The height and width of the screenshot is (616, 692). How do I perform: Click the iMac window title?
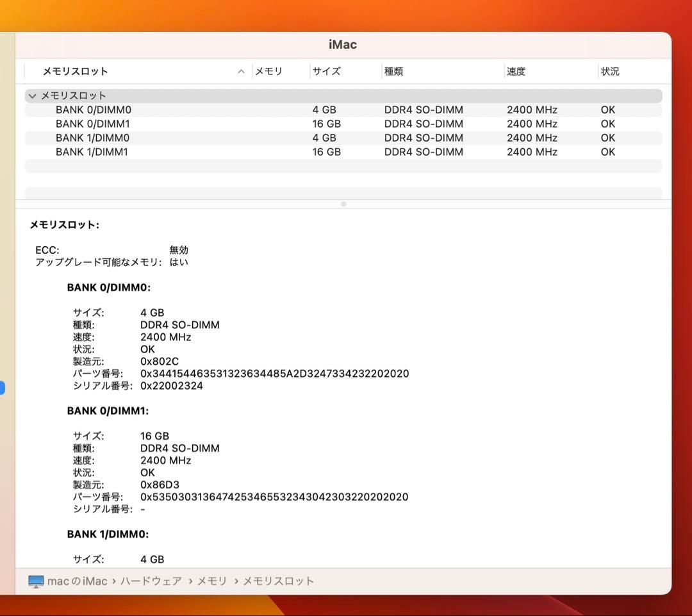coord(343,44)
